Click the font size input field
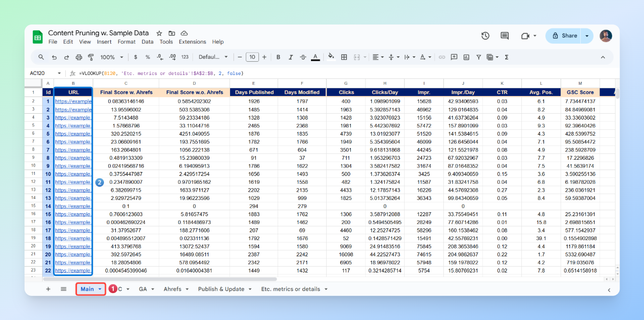 pos(252,57)
